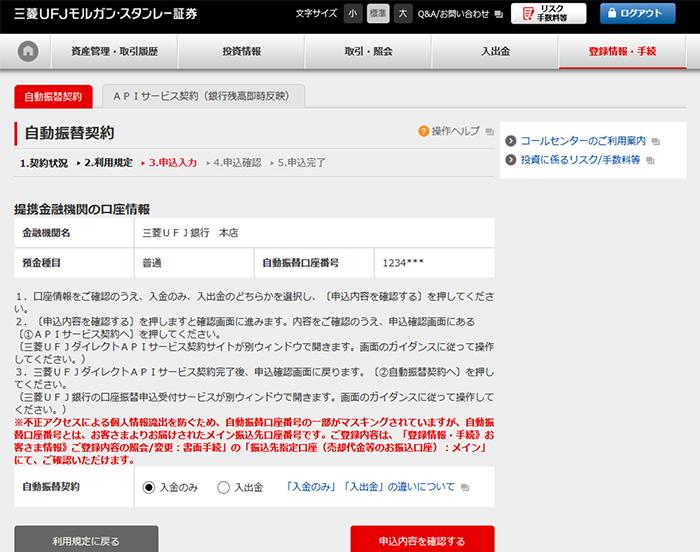Click new-window icon after 違いについて link
The height and width of the screenshot is (552, 700).
[463, 488]
